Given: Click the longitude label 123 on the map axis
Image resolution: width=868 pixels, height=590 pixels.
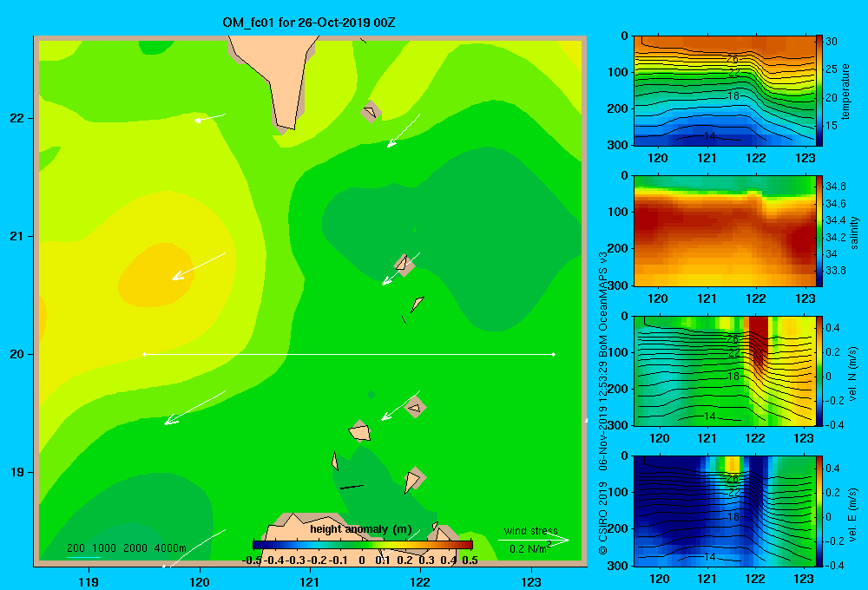Looking at the screenshot, I should point(531,581).
